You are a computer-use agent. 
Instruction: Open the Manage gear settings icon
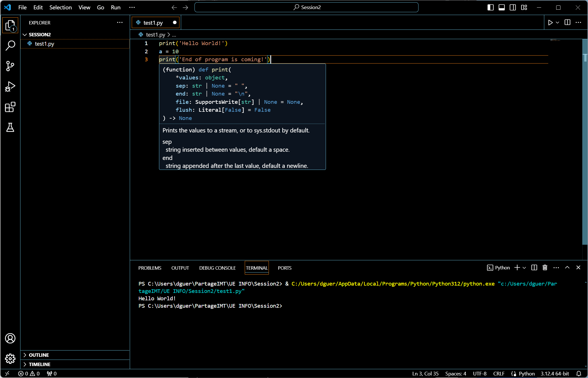[10, 359]
